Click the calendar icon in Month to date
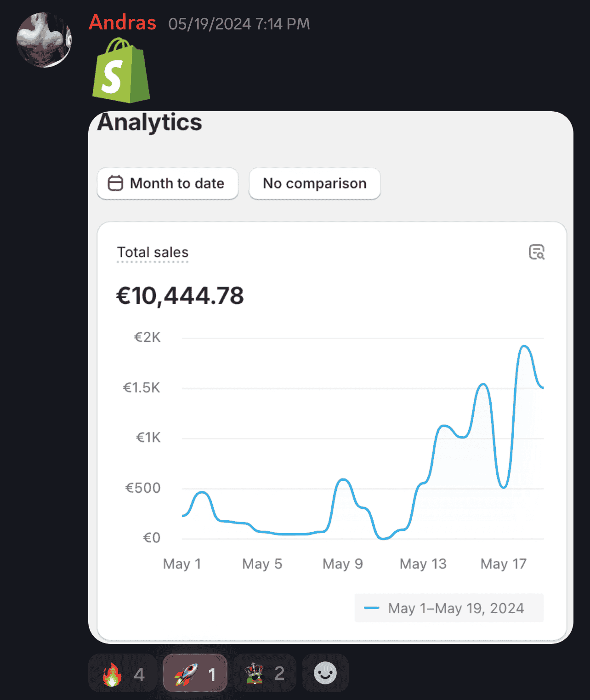Viewport: 590px width, 700px height. tap(115, 183)
